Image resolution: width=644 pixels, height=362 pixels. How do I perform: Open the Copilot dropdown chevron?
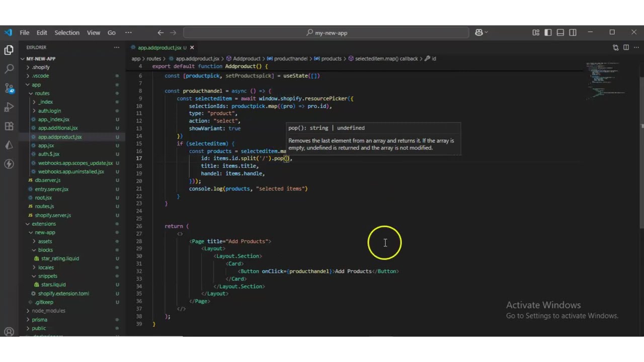tap(487, 33)
